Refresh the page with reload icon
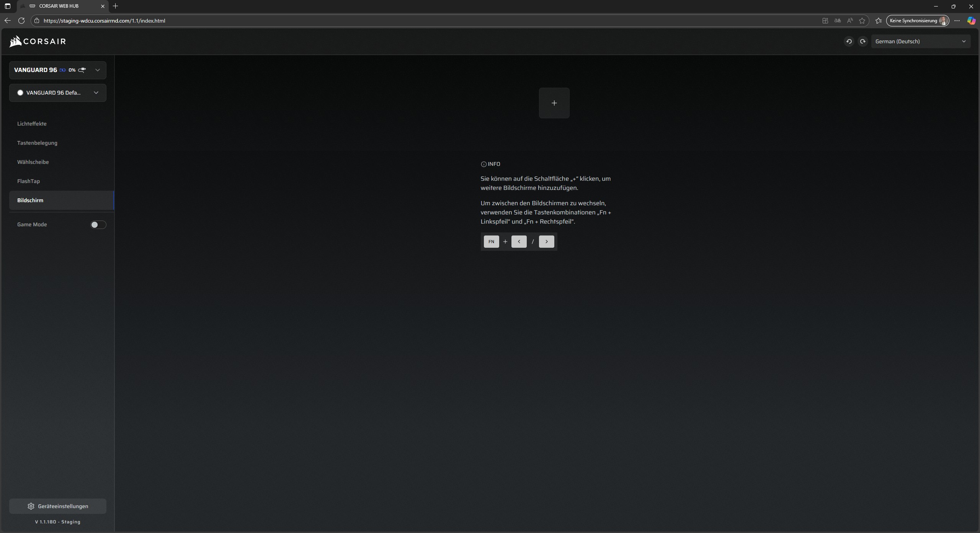 pos(21,21)
